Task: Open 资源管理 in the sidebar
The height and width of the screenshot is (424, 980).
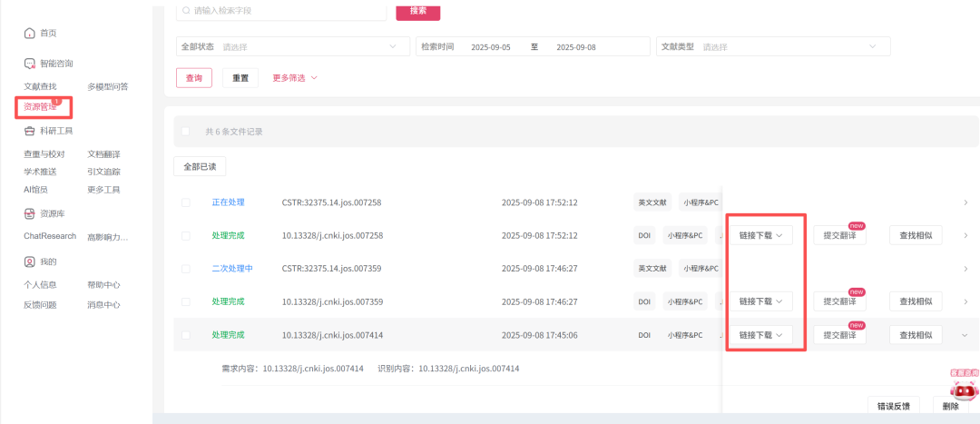Action: point(41,107)
